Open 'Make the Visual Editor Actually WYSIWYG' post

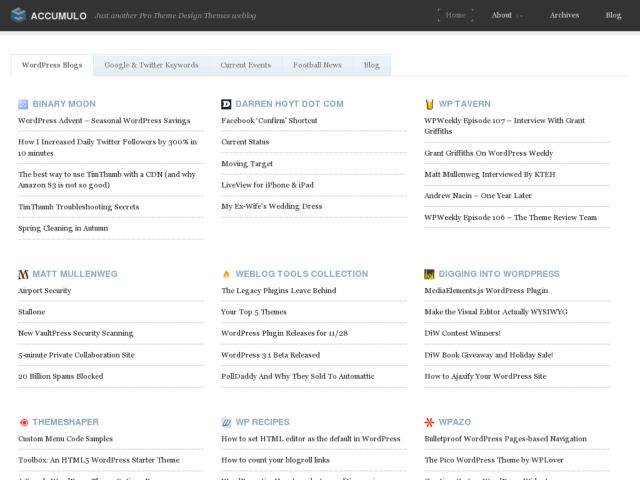pos(496,312)
